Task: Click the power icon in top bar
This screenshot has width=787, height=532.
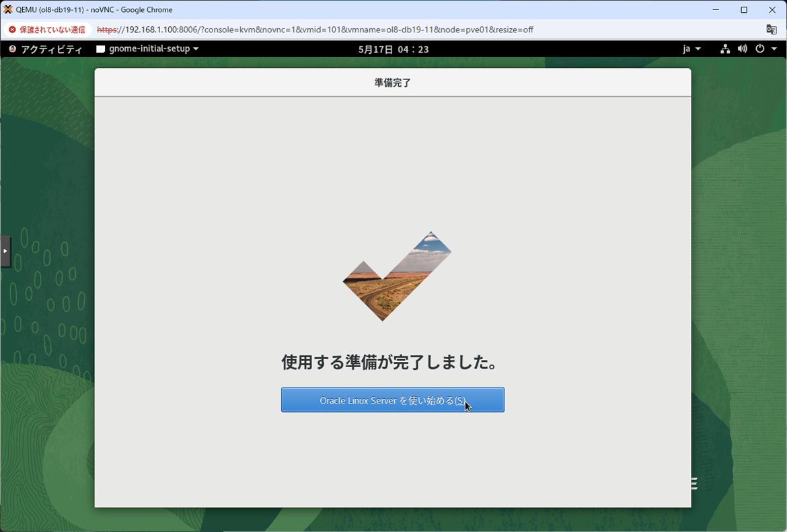Action: pos(760,48)
